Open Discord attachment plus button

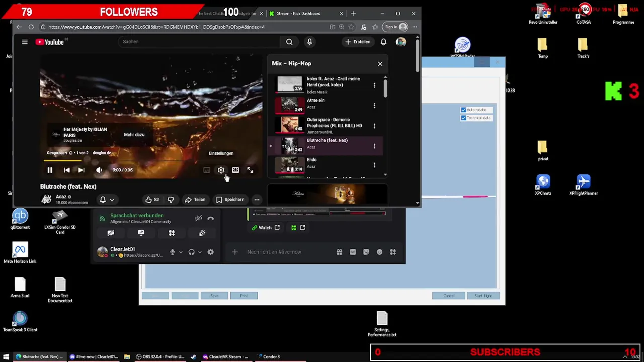[x=235, y=252]
